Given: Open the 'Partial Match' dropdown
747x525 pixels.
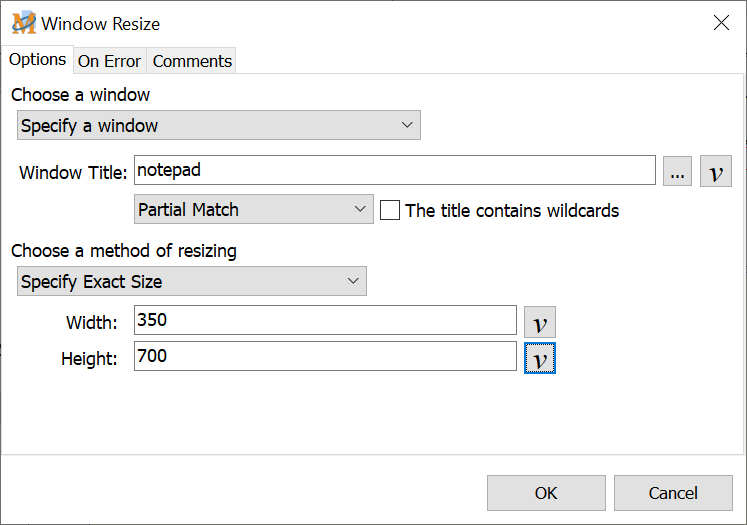Looking at the screenshot, I should (x=253, y=210).
